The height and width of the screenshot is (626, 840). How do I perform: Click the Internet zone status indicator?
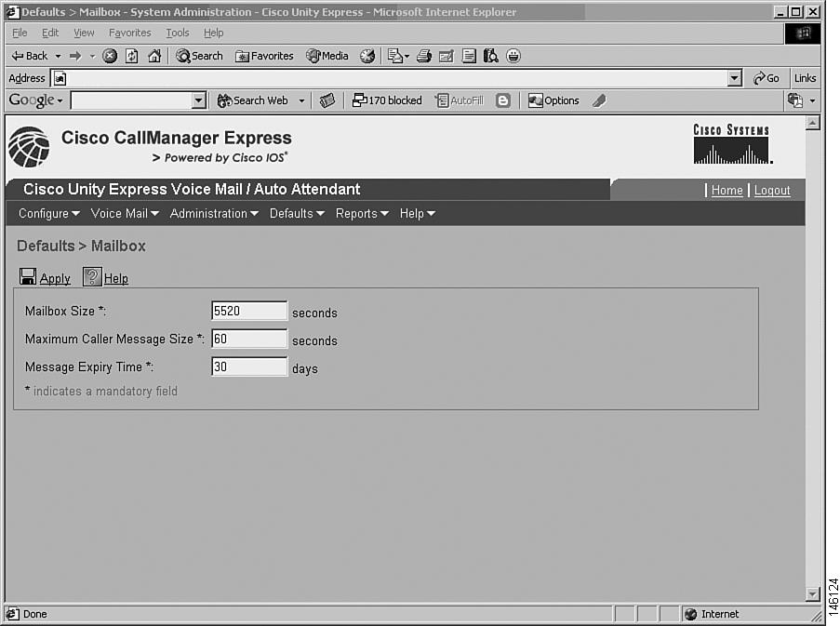pos(713,614)
